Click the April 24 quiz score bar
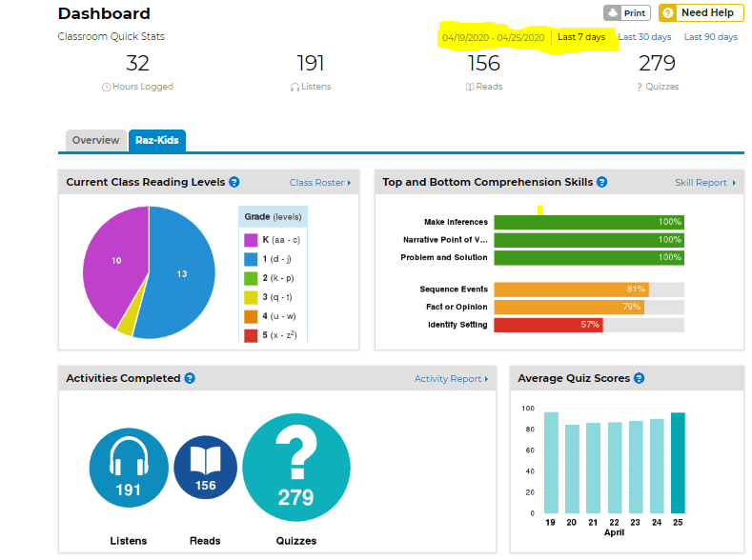 click(x=657, y=466)
